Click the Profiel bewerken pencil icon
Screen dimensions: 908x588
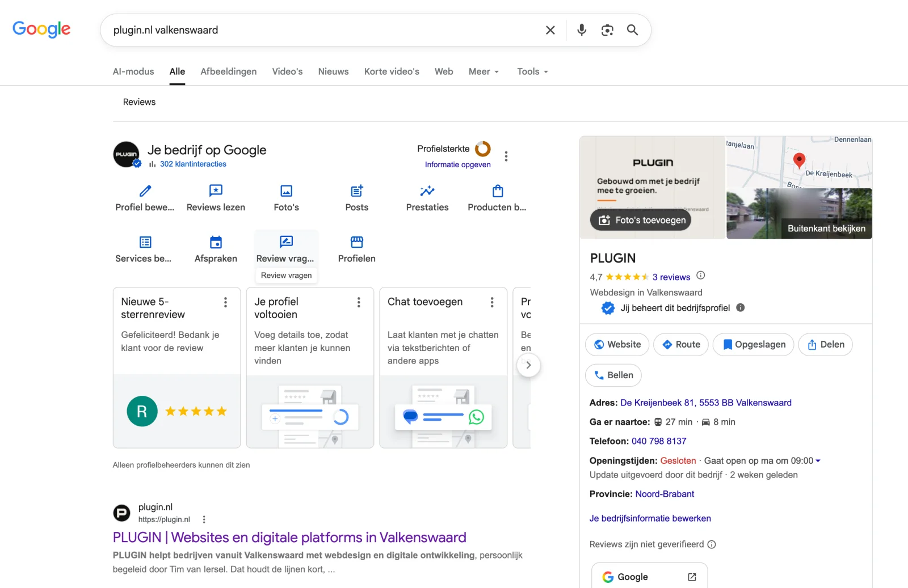click(x=145, y=191)
